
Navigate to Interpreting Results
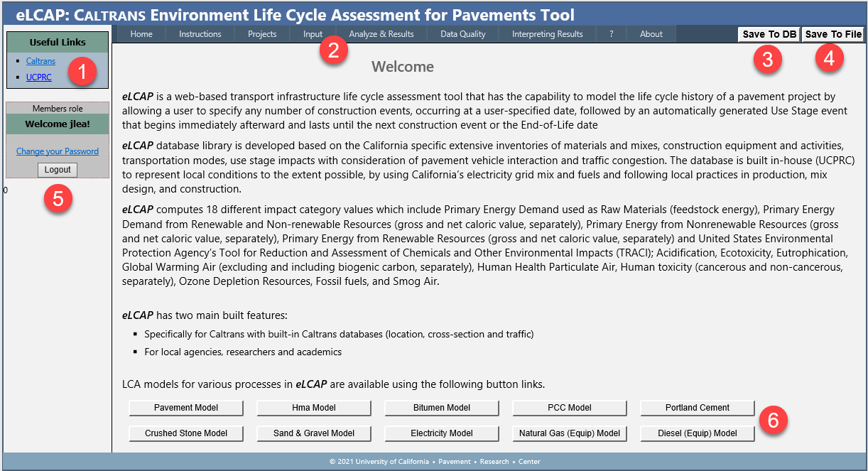[547, 34]
